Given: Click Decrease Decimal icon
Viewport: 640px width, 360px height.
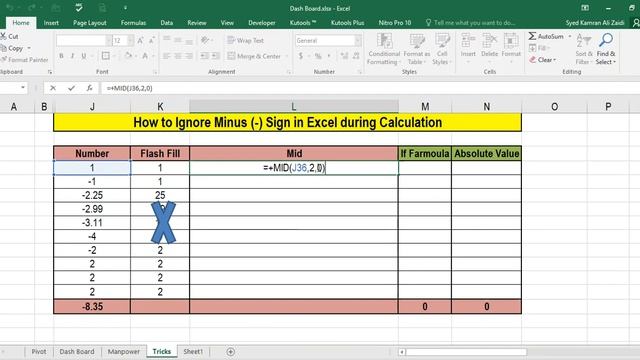Looking at the screenshot, I should (356, 56).
